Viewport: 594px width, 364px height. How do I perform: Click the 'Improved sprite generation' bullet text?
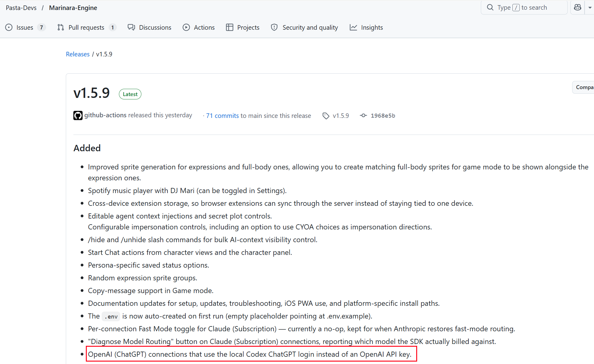pos(338,172)
